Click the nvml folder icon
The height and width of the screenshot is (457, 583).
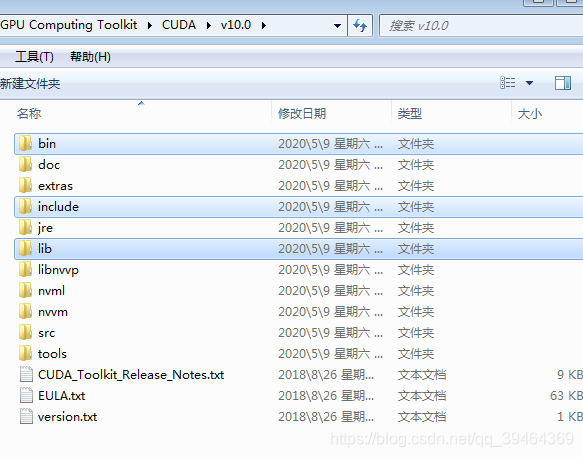pyautogui.click(x=25, y=290)
